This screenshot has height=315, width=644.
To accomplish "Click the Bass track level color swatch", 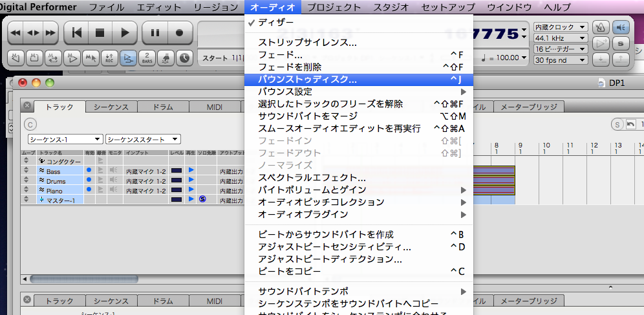I will [x=177, y=169].
